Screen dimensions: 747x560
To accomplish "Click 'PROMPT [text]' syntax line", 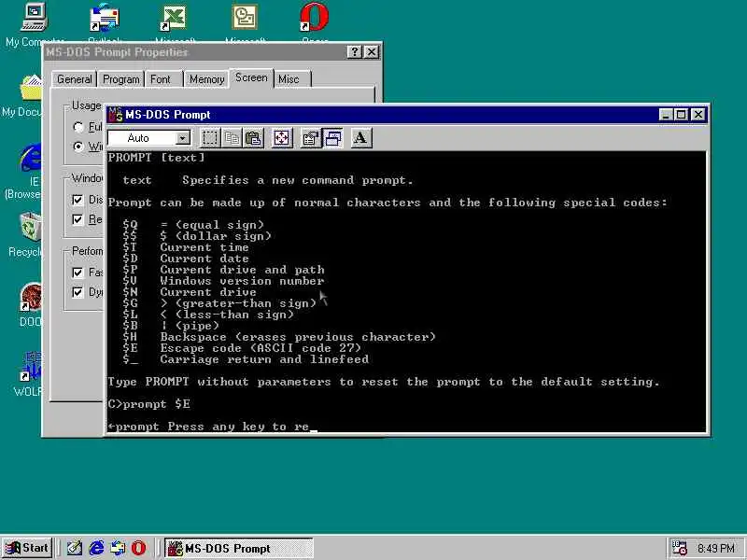I will (x=156, y=158).
